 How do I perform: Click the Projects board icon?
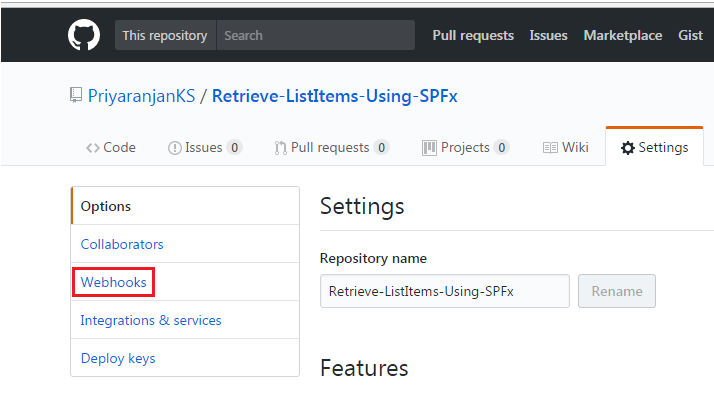point(429,148)
